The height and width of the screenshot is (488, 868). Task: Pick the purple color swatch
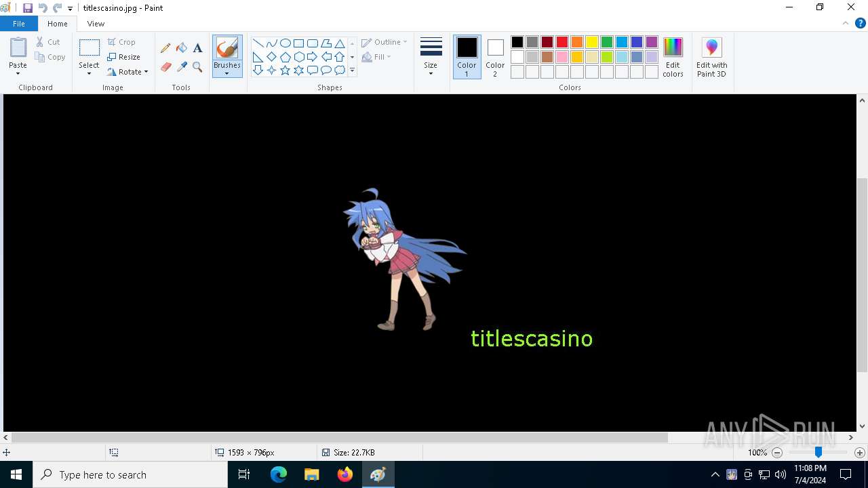pyautogui.click(x=652, y=42)
